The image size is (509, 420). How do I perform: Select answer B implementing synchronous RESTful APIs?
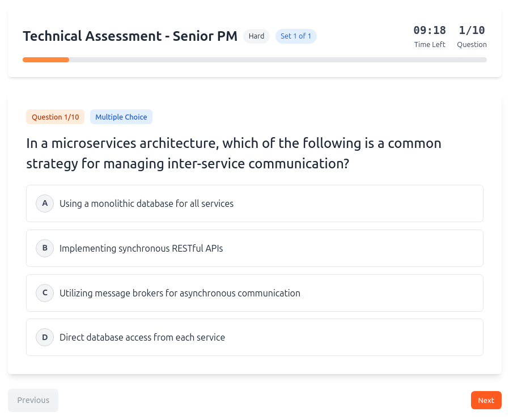pyautogui.click(x=254, y=248)
